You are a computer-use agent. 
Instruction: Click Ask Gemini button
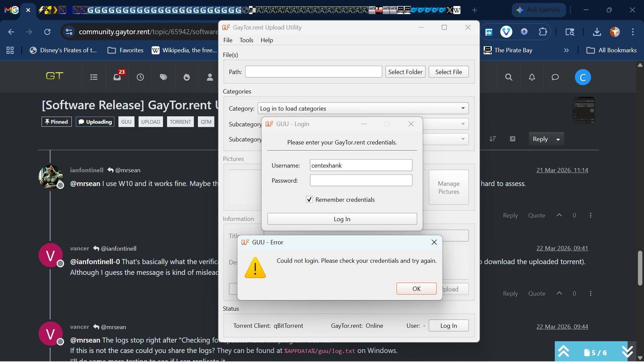pos(539,10)
